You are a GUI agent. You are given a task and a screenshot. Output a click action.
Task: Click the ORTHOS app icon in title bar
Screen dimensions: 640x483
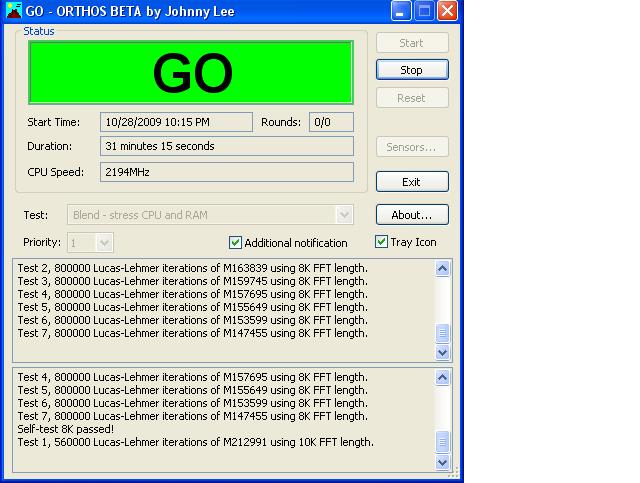pos(13,10)
